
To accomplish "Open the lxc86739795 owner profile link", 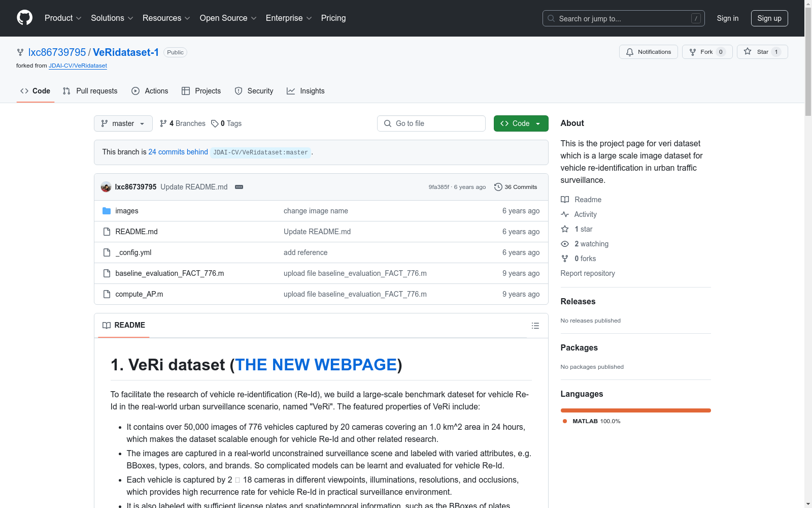I will click(x=57, y=52).
